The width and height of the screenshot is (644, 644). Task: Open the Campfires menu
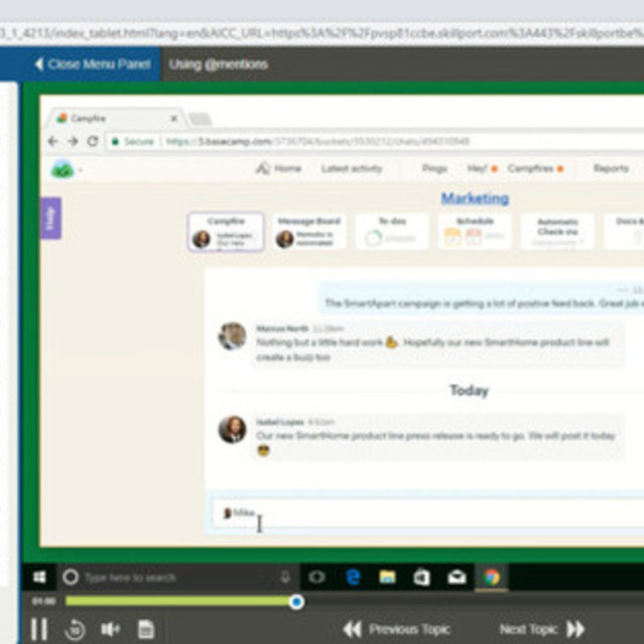pyautogui.click(x=535, y=168)
